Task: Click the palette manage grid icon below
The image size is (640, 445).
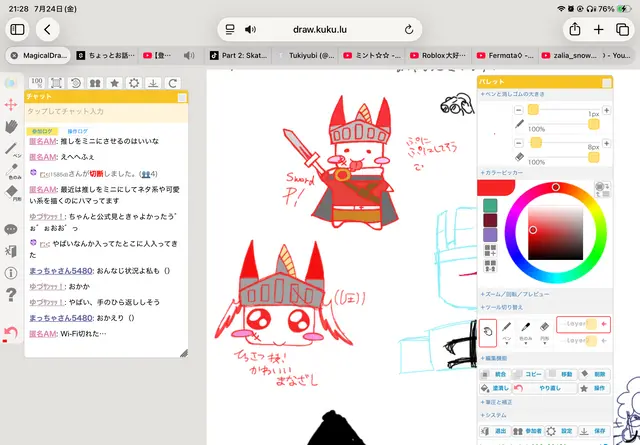Action: (x=490, y=265)
